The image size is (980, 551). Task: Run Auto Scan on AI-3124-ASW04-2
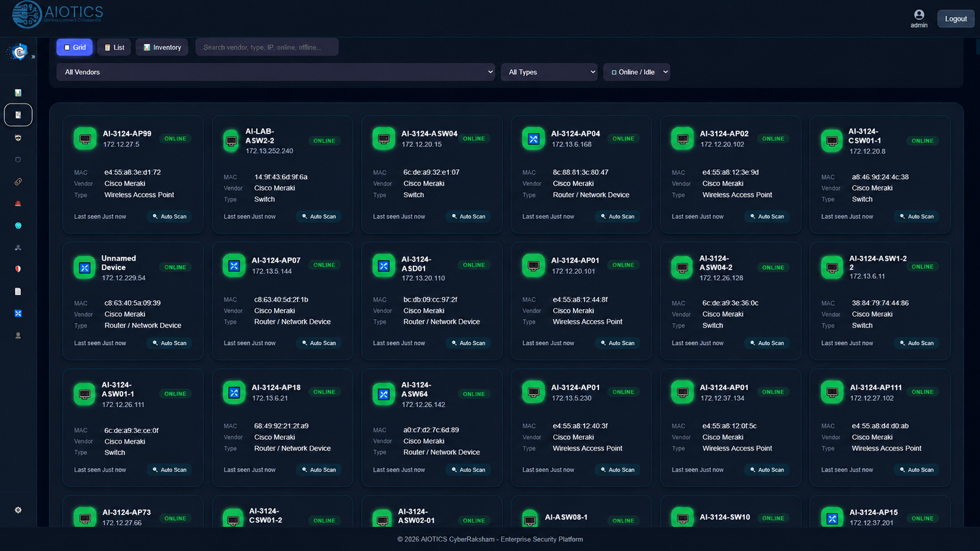click(x=767, y=343)
